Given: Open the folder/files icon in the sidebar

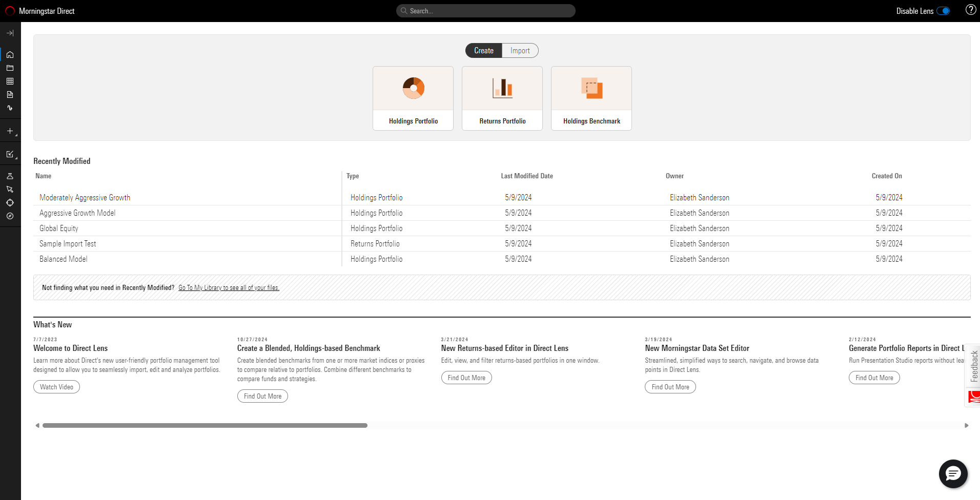Looking at the screenshot, I should pos(10,68).
